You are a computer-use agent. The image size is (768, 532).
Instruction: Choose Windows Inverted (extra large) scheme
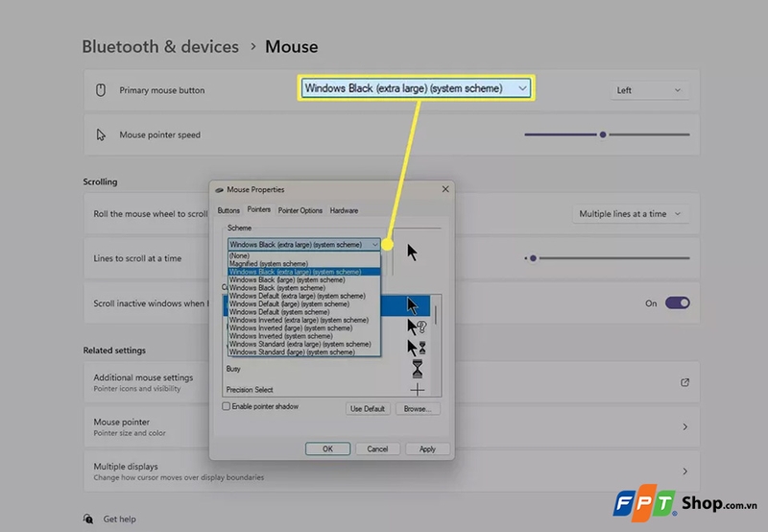[303, 320]
